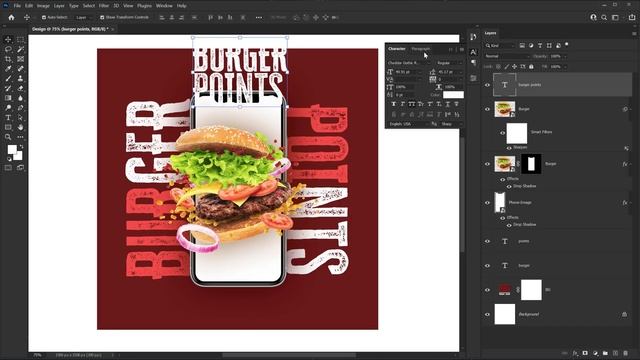This screenshot has width=640, height=360.
Task: Open more align options ellipsis
Action: click(259, 18)
